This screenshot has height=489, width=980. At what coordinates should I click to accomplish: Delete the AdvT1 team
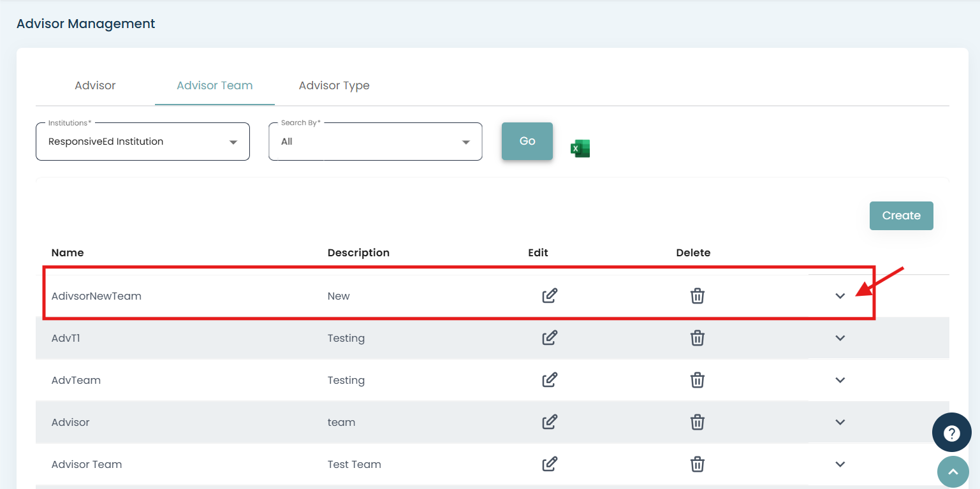pyautogui.click(x=698, y=338)
